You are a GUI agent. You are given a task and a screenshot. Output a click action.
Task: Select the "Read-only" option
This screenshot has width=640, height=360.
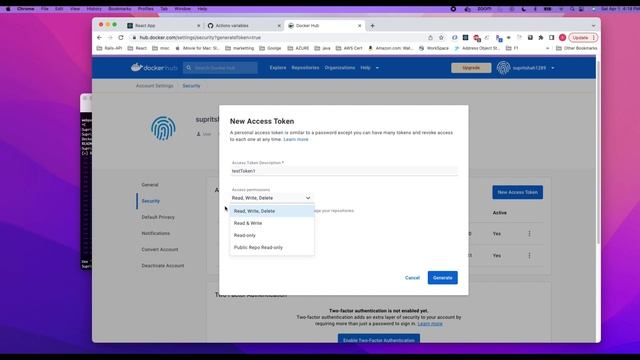point(272,236)
